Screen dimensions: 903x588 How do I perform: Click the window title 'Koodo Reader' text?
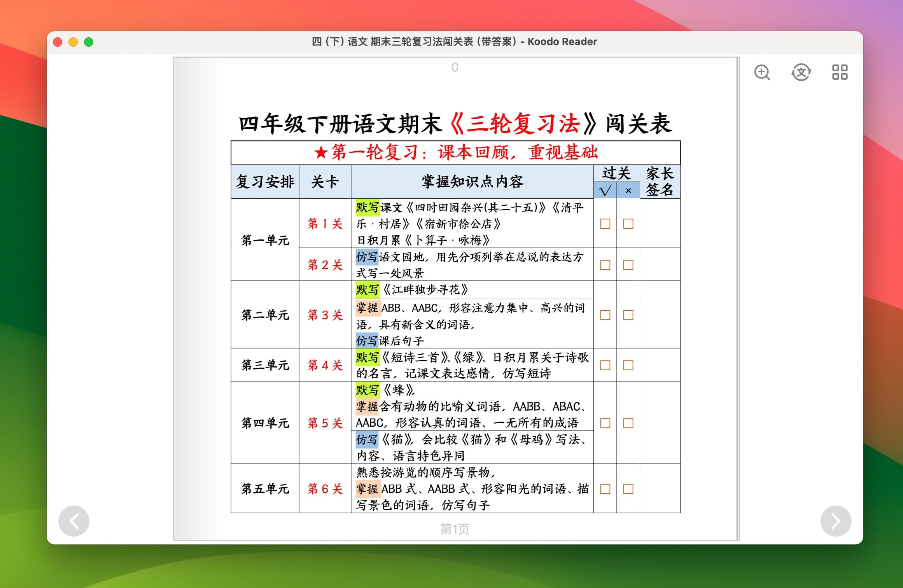562,42
